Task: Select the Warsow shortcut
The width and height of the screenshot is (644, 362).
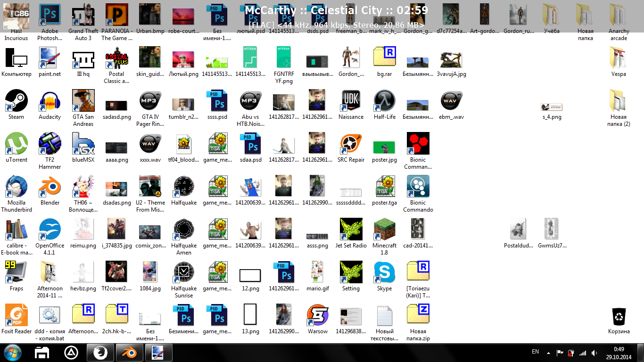Action: [x=317, y=316]
